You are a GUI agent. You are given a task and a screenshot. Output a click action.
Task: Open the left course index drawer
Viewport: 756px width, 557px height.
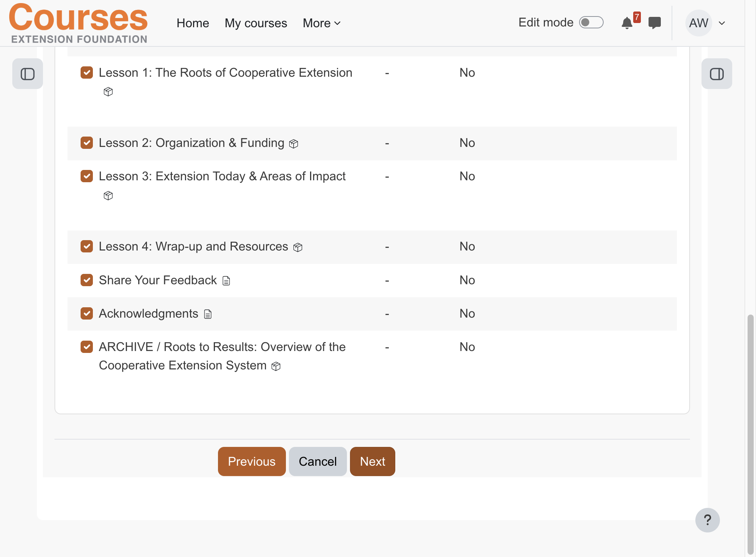coord(28,74)
